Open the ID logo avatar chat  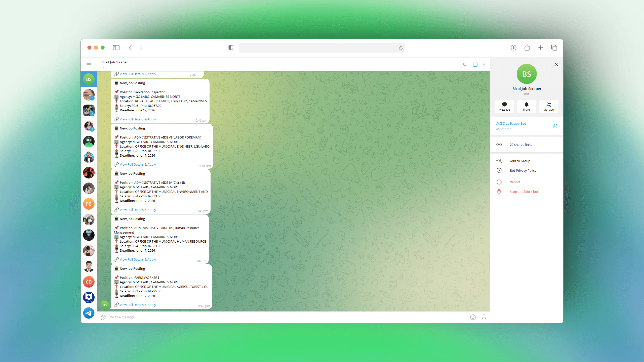pos(89,142)
